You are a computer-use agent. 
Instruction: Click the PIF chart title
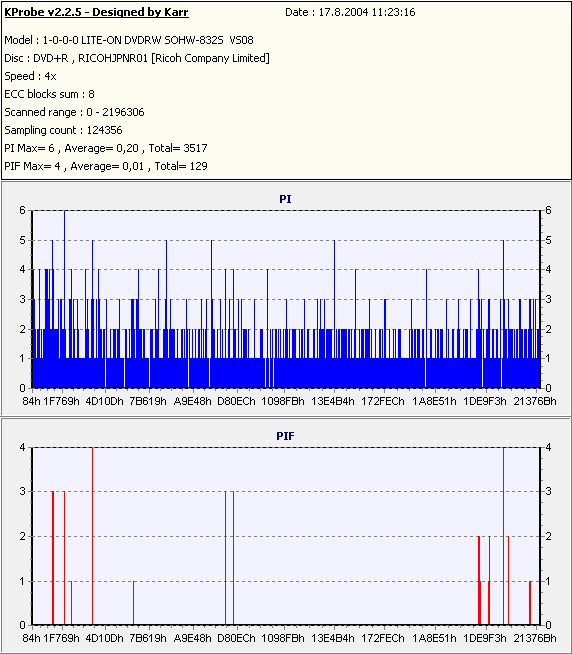point(285,436)
